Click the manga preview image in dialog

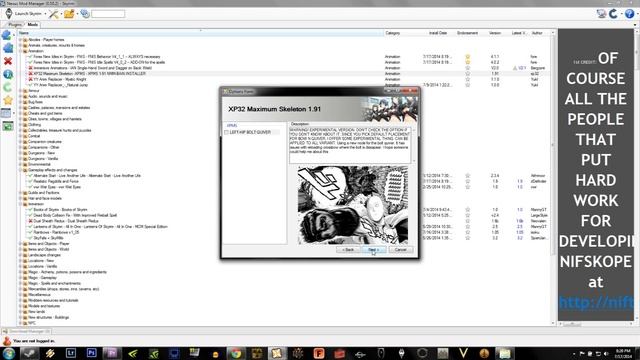click(353, 205)
